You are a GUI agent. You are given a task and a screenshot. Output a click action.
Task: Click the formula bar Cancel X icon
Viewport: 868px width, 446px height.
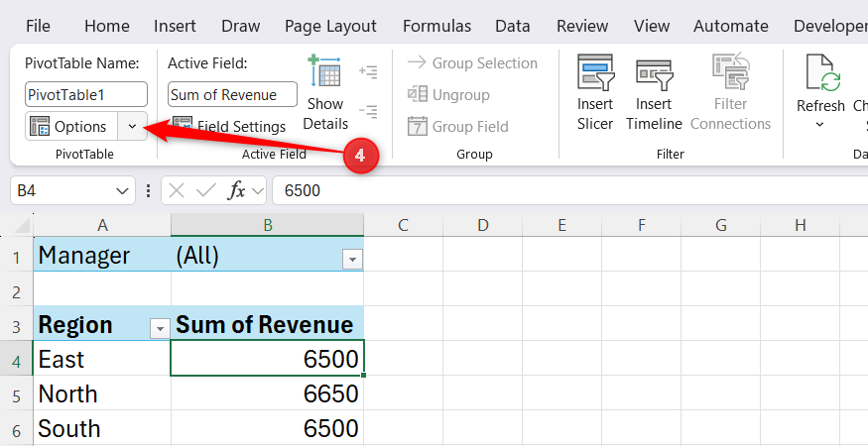pos(176,191)
